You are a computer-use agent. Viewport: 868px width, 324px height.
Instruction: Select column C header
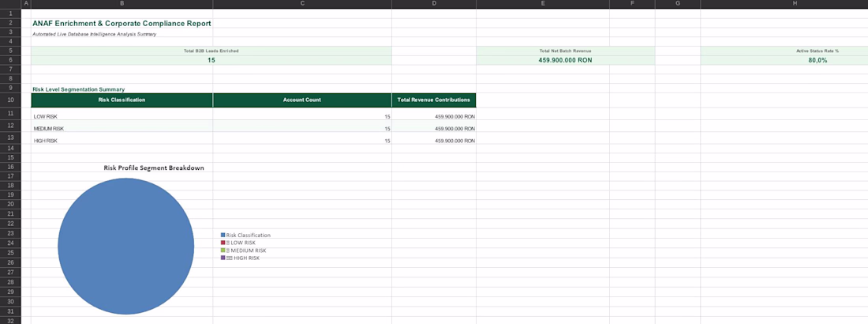point(302,4)
